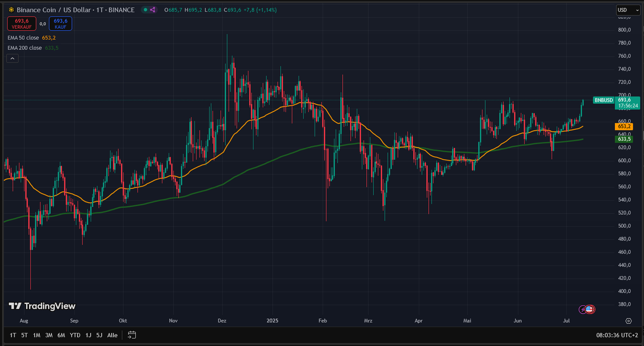644x346 pixels.
Task: Open chart settings hexagon gear icon
Action: pos(628,320)
